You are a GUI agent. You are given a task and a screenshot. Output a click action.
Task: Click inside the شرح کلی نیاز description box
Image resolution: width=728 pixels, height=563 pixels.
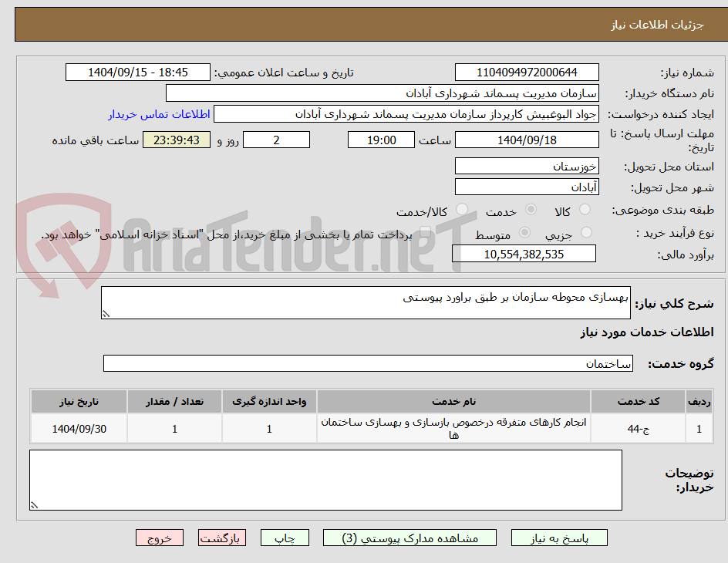[367, 302]
